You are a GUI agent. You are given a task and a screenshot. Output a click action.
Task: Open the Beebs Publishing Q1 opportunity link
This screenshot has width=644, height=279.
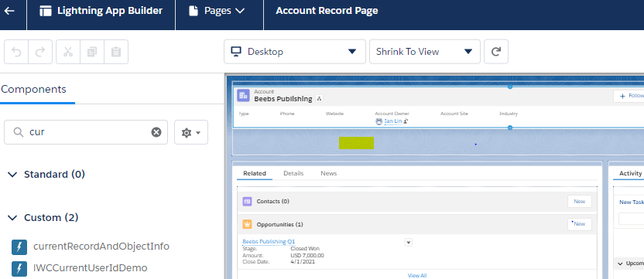269,241
